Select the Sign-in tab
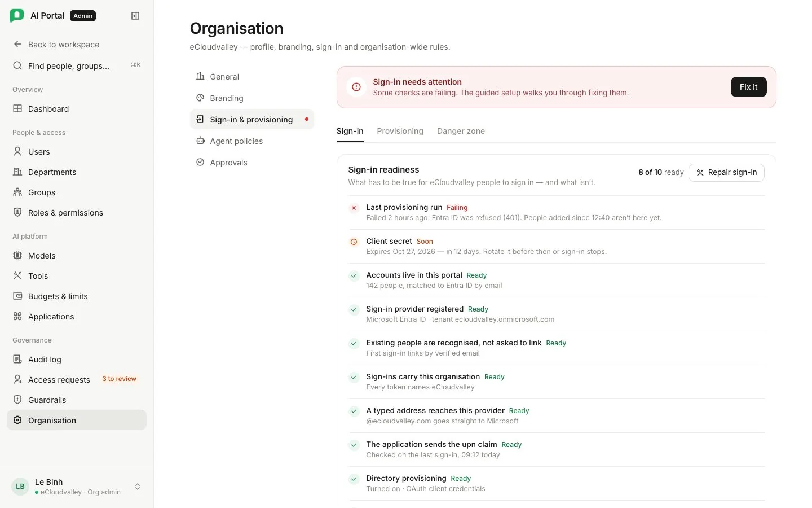This screenshot has width=812, height=508. click(350, 131)
